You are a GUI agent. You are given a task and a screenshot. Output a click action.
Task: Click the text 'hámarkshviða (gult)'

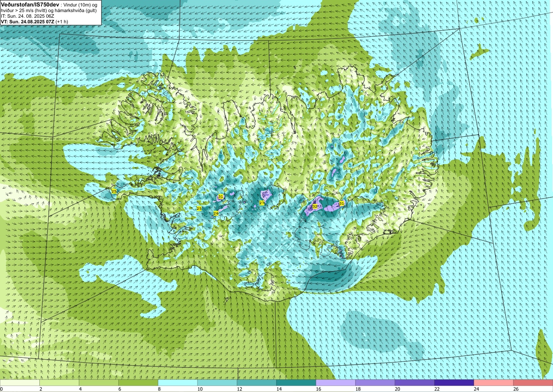point(76,10)
